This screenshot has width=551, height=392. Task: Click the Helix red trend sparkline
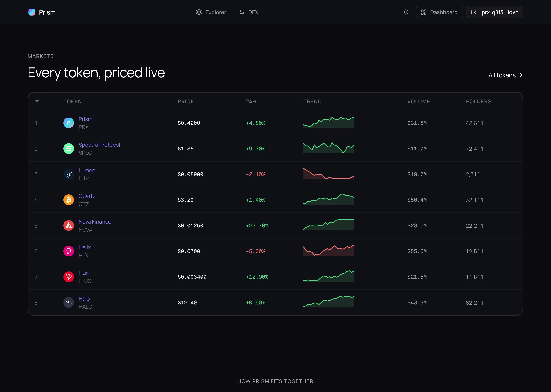(328, 250)
